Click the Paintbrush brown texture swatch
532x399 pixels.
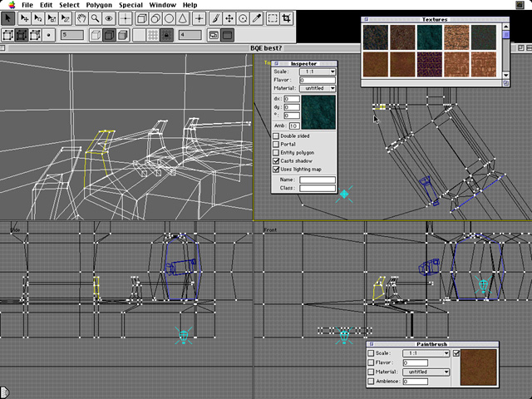click(479, 365)
